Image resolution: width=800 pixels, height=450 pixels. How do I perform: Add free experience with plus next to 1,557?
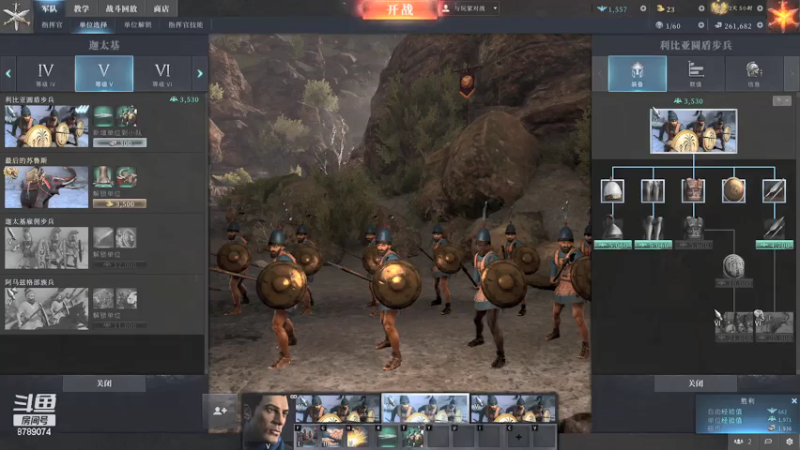(643, 9)
